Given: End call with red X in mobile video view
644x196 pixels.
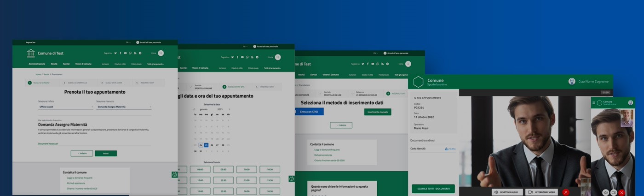Looking at the screenshot, I should (621, 192).
